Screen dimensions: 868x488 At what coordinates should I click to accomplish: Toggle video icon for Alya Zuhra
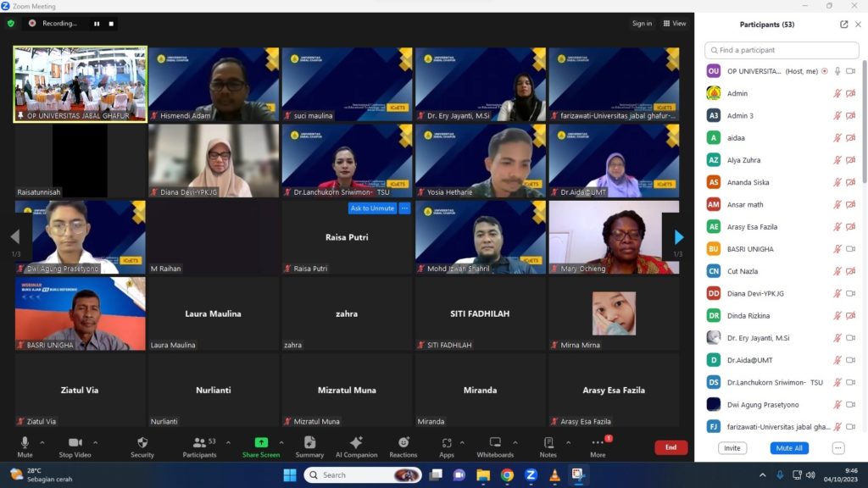(x=851, y=160)
